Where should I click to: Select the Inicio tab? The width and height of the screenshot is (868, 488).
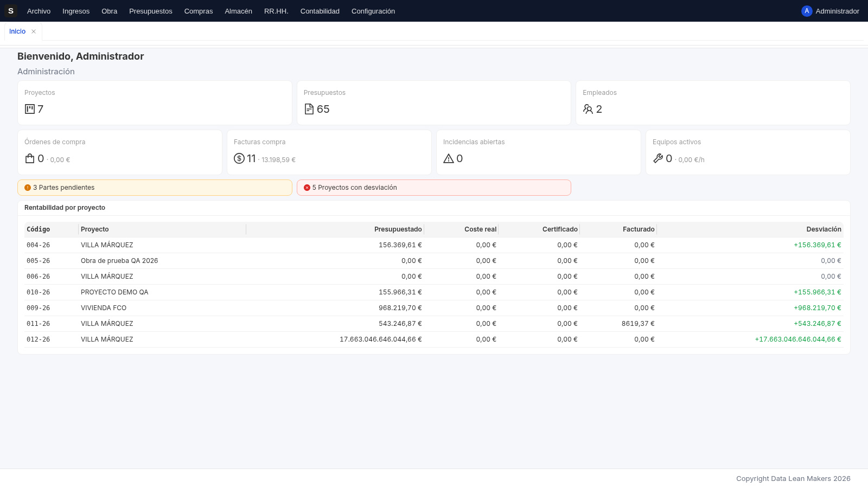tap(17, 31)
